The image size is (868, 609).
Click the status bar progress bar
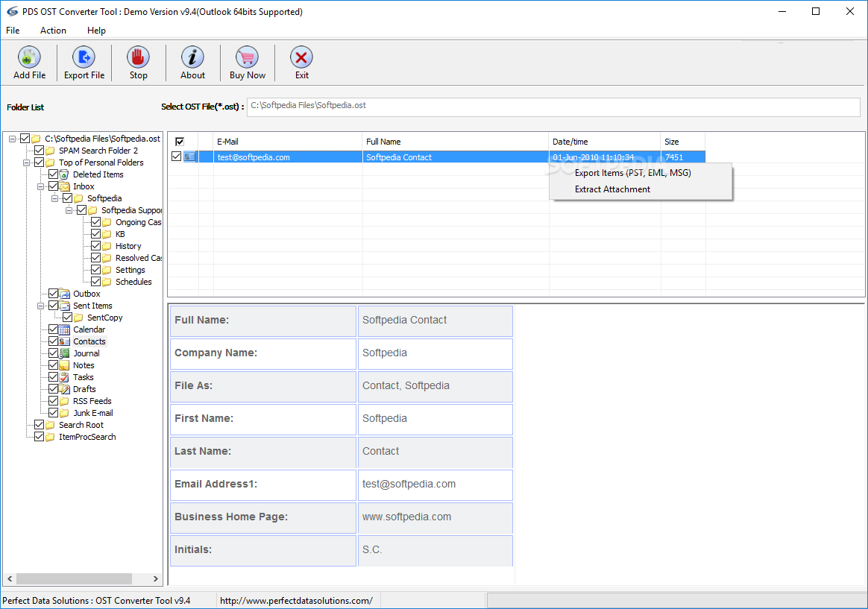(676, 601)
